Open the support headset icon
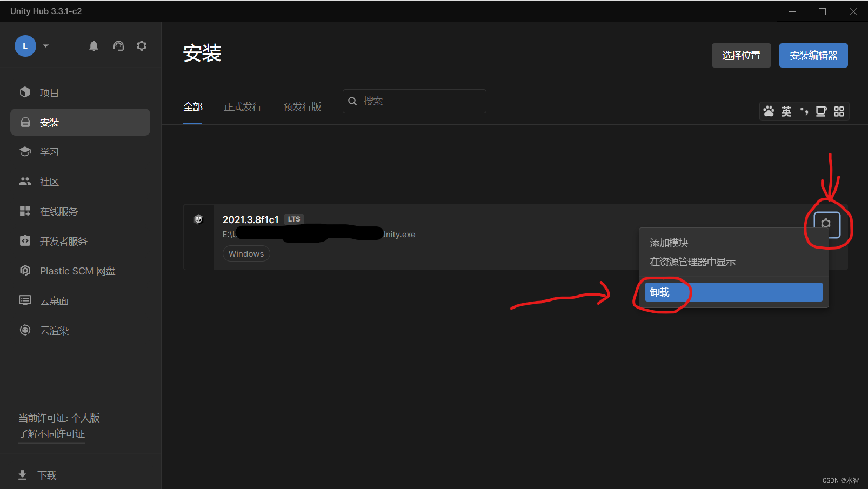This screenshot has width=868, height=489. tap(118, 46)
